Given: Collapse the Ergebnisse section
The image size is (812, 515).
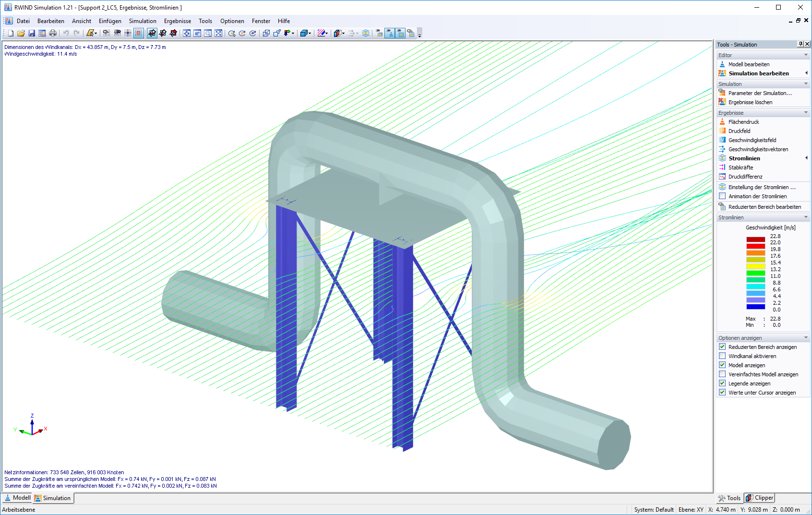Looking at the screenshot, I should tap(806, 112).
